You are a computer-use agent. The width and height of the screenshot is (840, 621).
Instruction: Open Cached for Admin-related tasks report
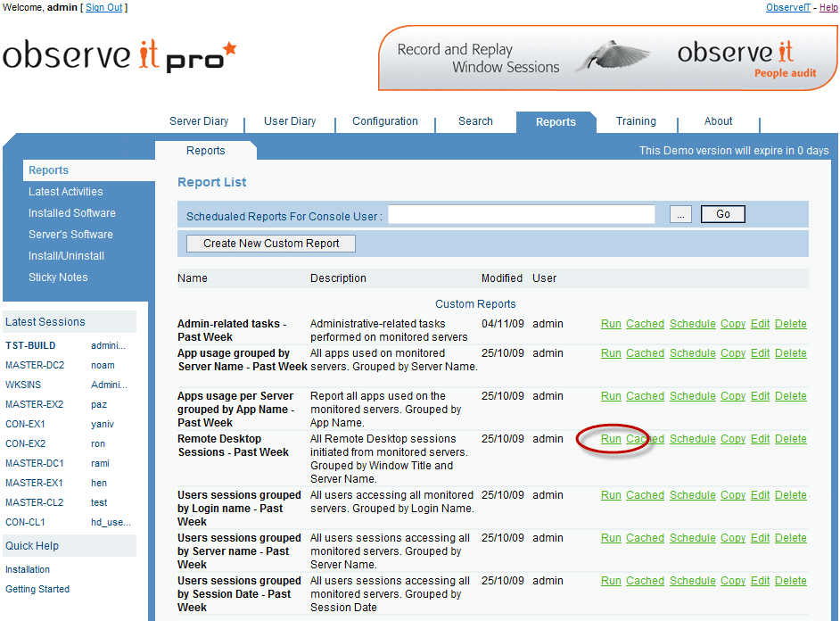tap(645, 324)
